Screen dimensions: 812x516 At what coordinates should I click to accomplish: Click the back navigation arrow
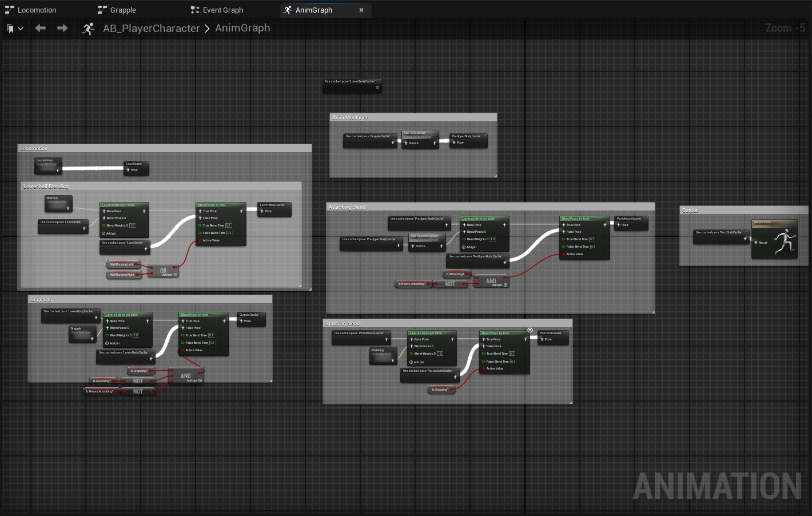click(x=40, y=28)
